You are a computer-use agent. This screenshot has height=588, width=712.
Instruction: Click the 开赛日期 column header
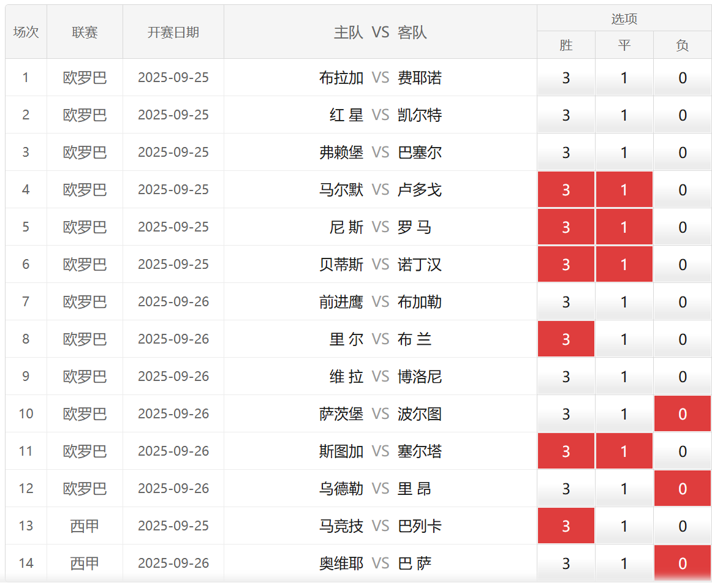173,32
